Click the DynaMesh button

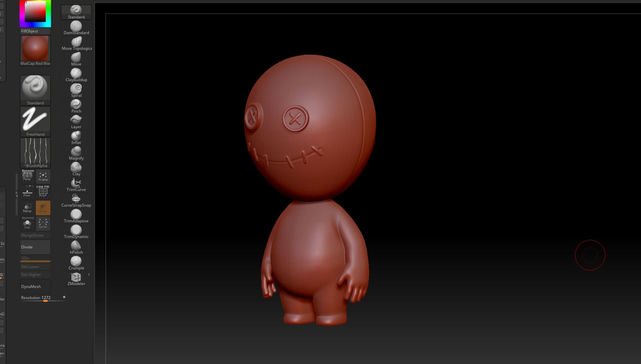[x=35, y=286]
